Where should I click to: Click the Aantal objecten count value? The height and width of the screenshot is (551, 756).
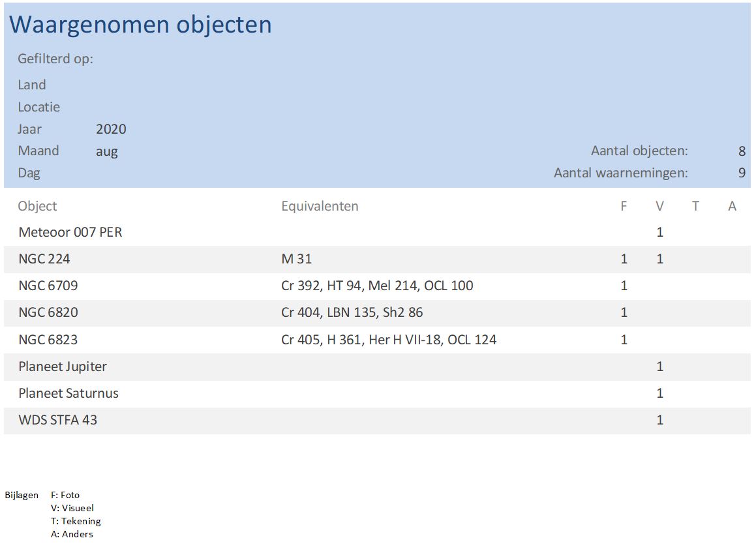coord(742,151)
